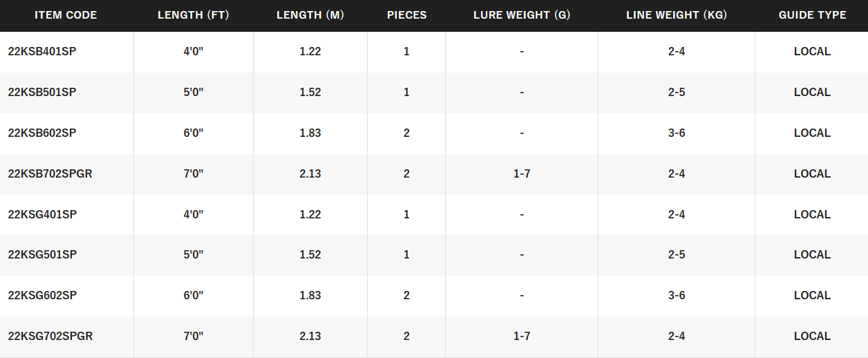Click the LENGTH (FT) column header

pyautogui.click(x=193, y=15)
